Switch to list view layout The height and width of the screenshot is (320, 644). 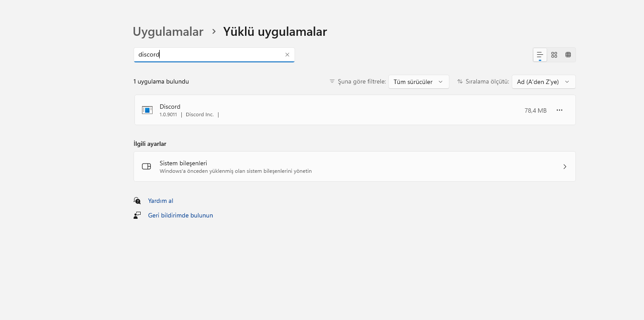coord(540,55)
